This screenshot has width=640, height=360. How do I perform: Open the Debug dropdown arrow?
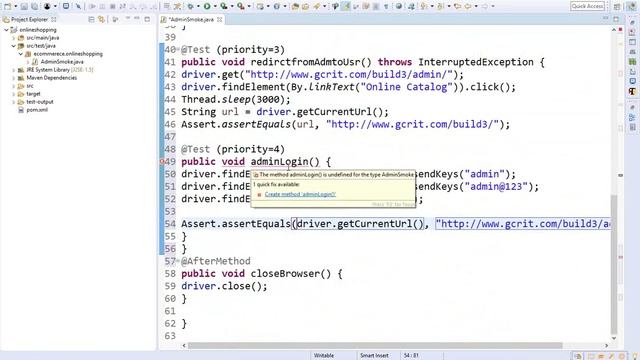coord(198,6)
